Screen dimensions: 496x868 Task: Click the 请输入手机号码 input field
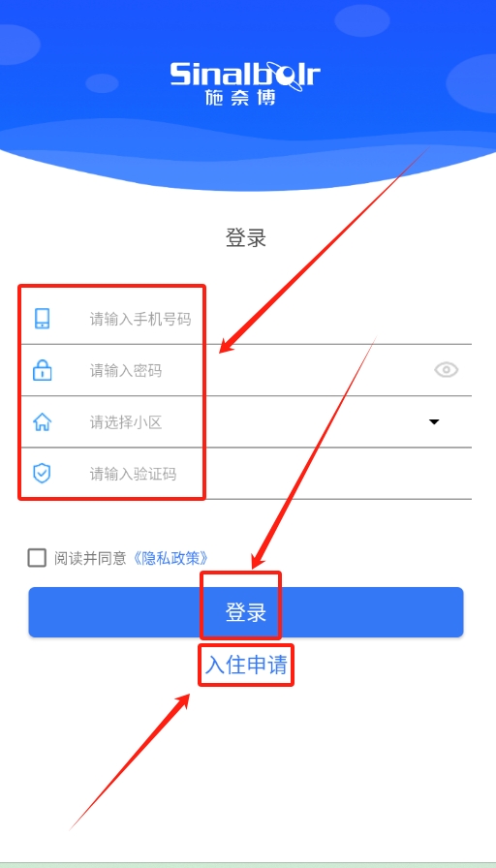(x=246, y=319)
